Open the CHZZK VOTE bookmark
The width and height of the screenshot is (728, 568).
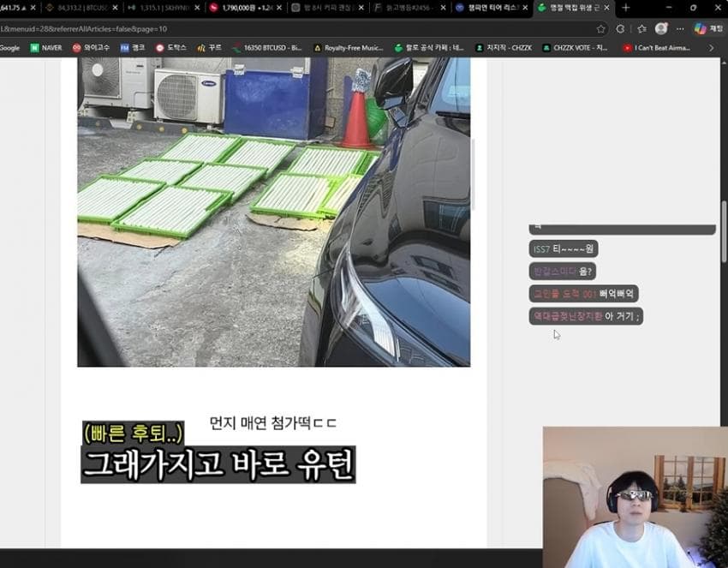[576, 48]
